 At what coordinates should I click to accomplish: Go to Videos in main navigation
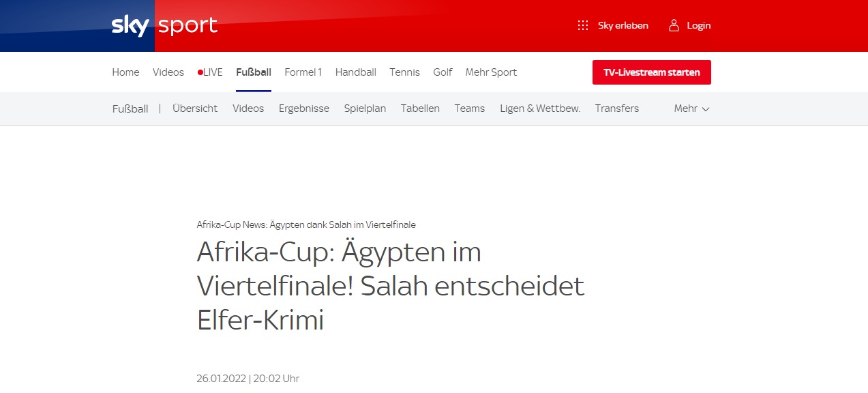pos(168,72)
